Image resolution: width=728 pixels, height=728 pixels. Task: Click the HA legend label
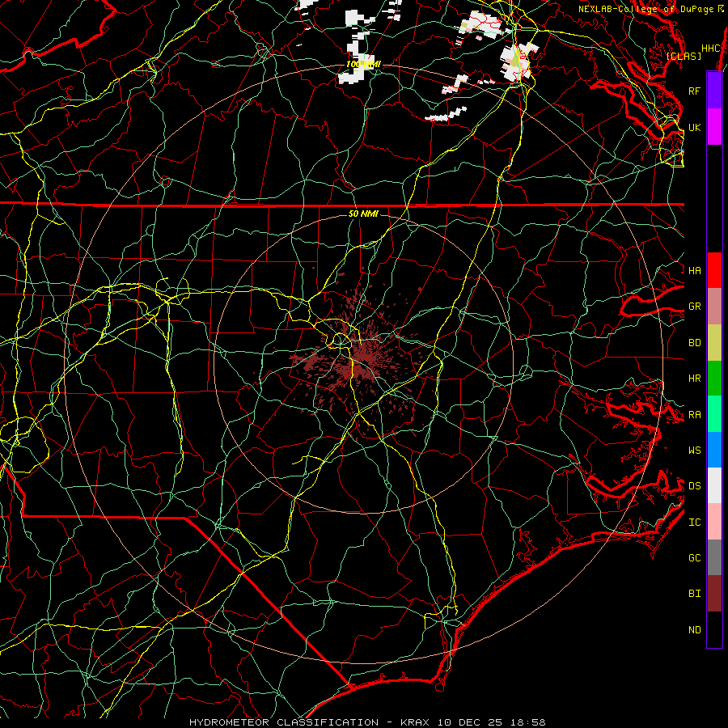(x=694, y=270)
